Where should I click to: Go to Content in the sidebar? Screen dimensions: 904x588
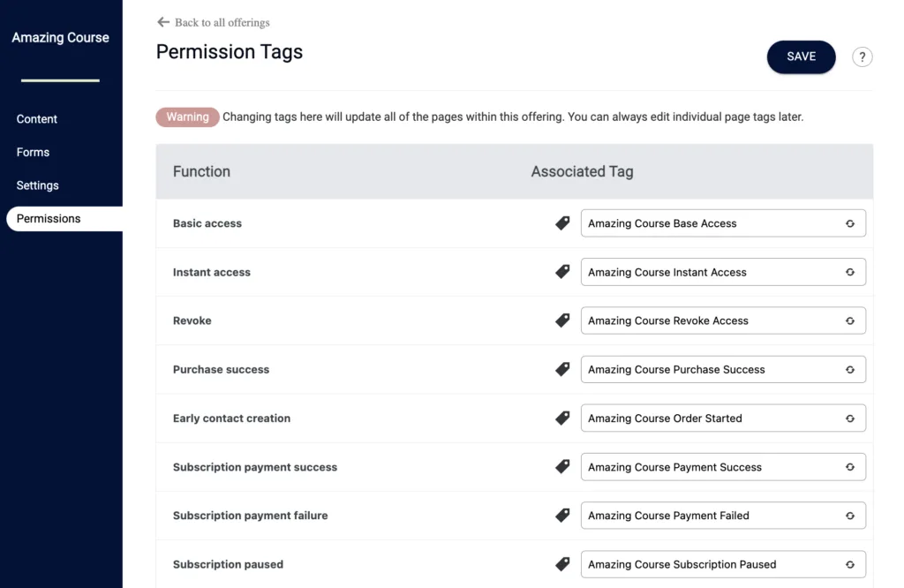pos(37,119)
